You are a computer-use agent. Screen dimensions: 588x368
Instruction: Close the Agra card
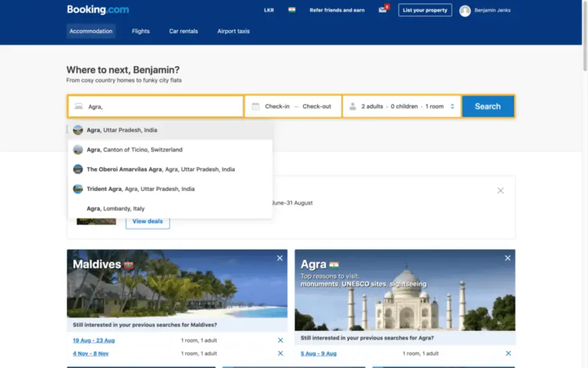[507, 258]
